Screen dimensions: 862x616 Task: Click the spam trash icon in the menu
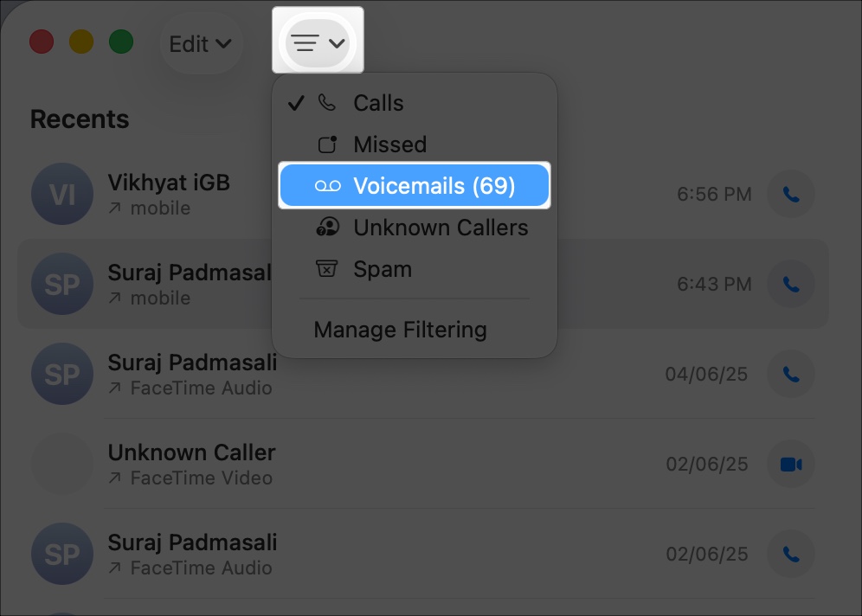327,268
